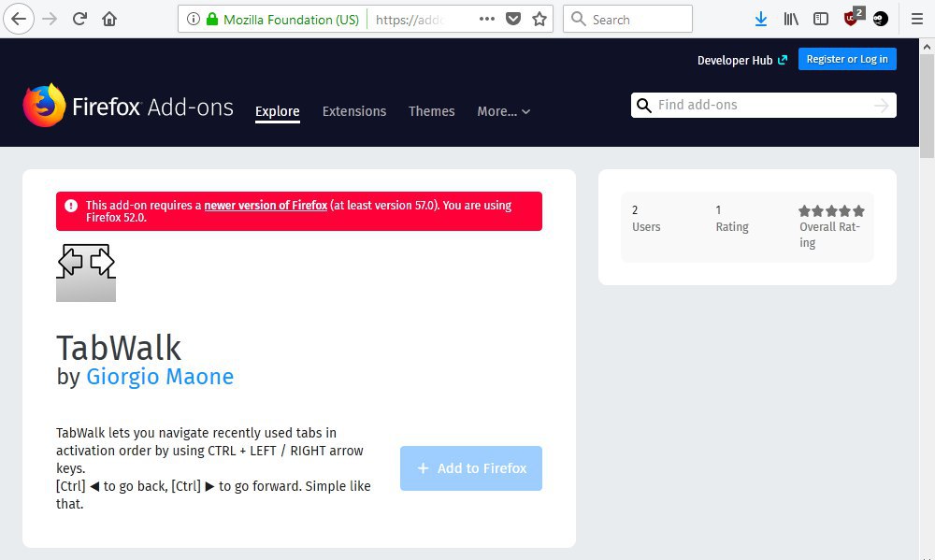The image size is (935, 560).
Task: Click the round black extension icon
Action: pos(881,19)
